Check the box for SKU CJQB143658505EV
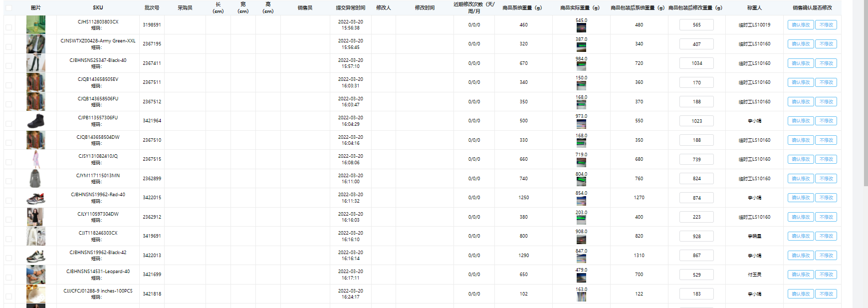This screenshot has width=868, height=308. click(9, 85)
